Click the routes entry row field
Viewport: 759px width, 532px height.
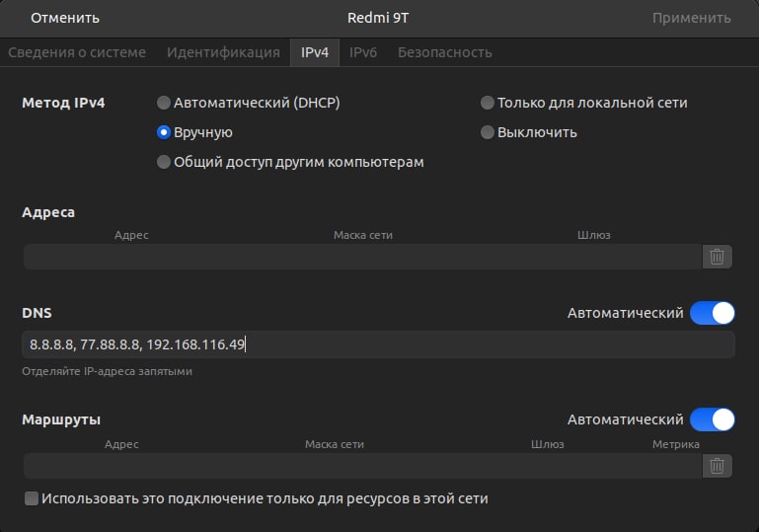(361, 466)
